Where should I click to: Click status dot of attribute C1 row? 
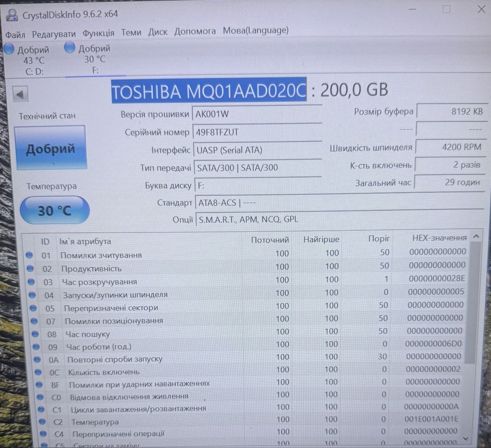coord(41,409)
